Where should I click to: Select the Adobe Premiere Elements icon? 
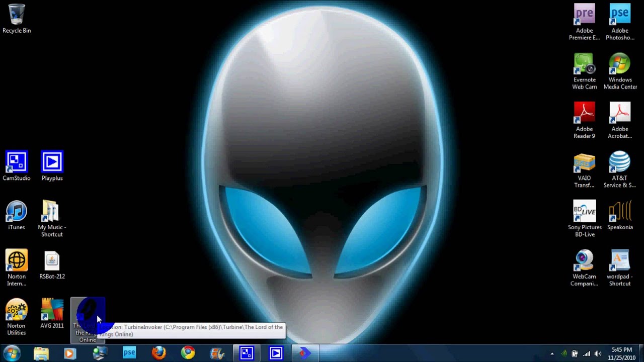tap(585, 22)
